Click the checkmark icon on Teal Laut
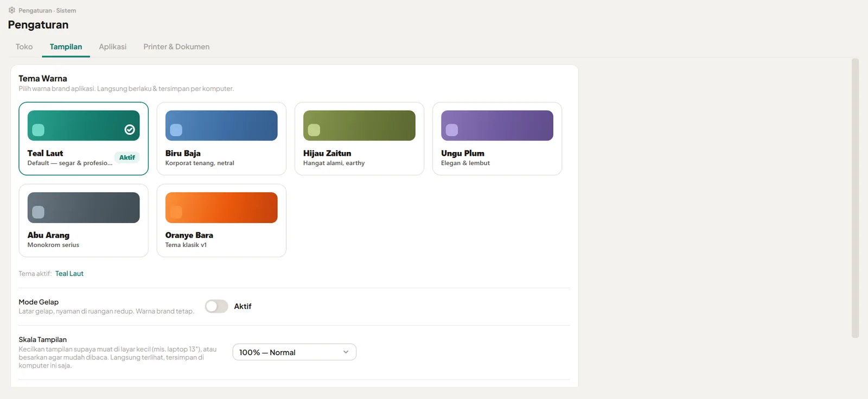The image size is (868, 399). pos(130,129)
